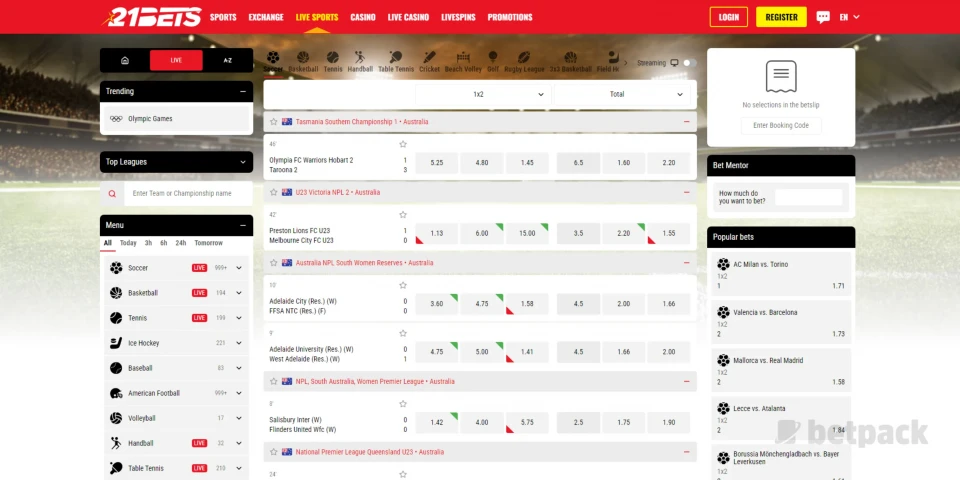The image size is (960, 480).
Task: Select the Mallorca vs. Real Madrid popular bet
Action: (781, 371)
